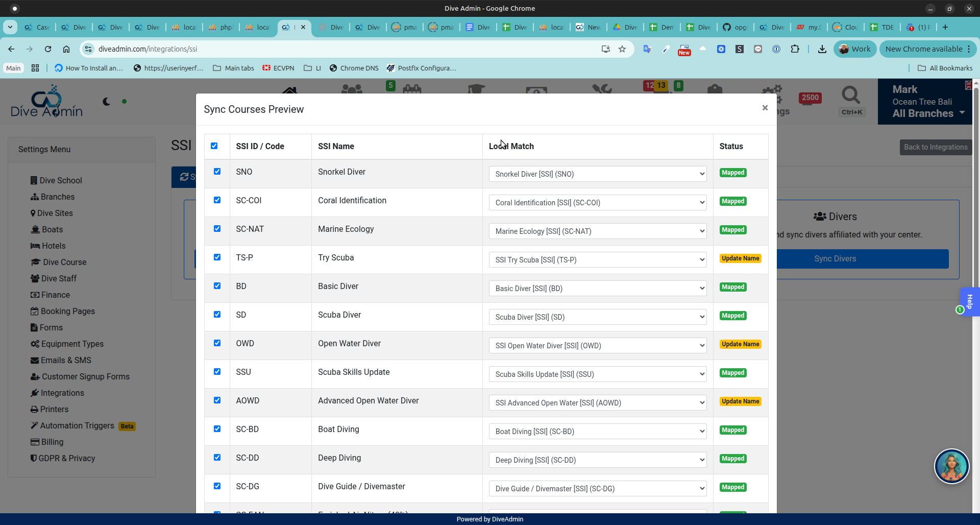Open the Marine Ecology local match dropdown
The image size is (980, 525).
click(x=598, y=231)
